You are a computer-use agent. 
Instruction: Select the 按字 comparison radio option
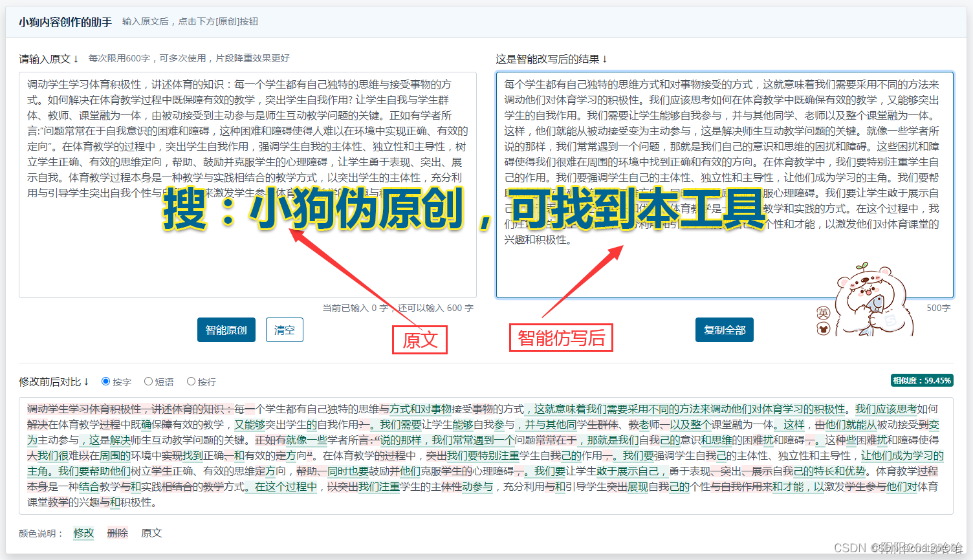coord(106,382)
